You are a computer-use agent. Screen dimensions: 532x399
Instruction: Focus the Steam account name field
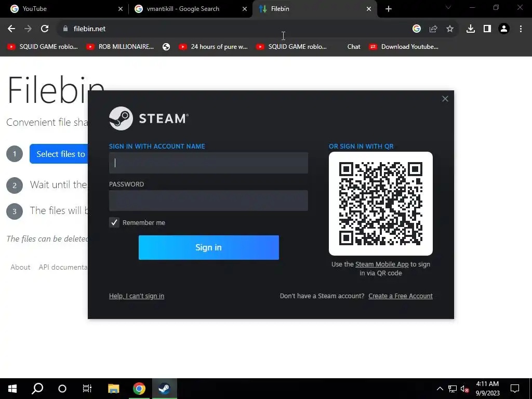(208, 163)
